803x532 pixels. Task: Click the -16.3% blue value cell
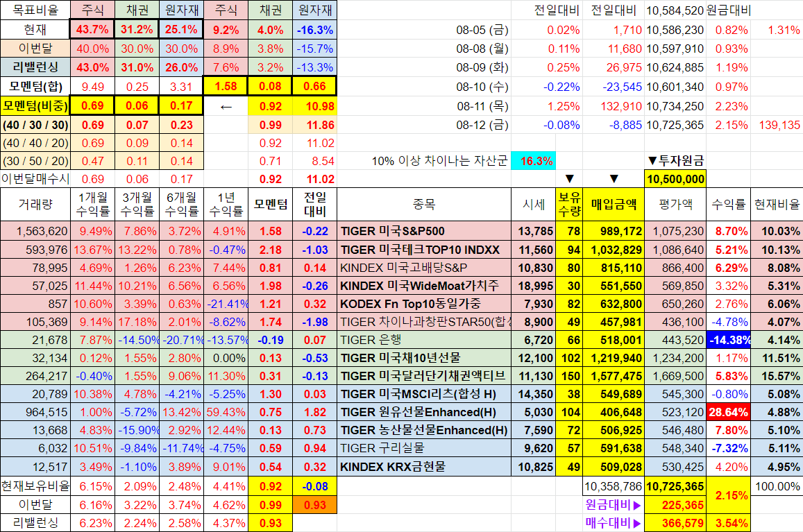click(x=315, y=30)
